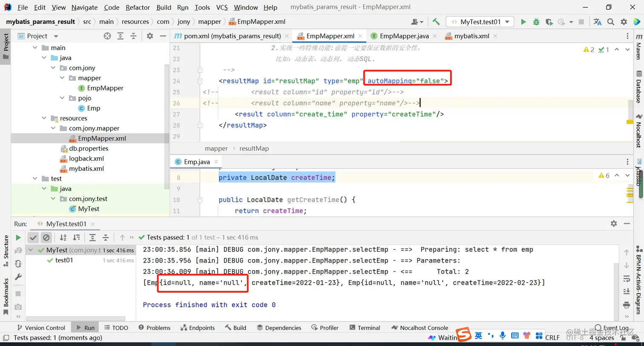
Task: Collapse all test results in Run panel
Action: 106,237
